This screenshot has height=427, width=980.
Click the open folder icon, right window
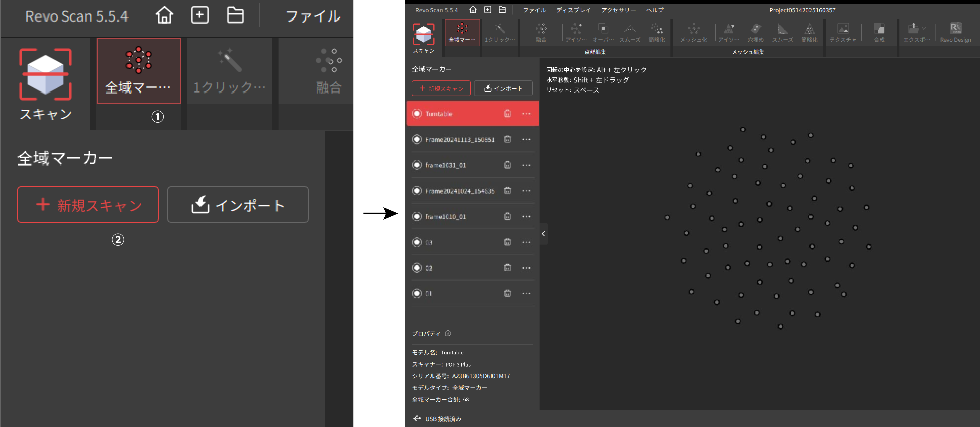pos(502,10)
